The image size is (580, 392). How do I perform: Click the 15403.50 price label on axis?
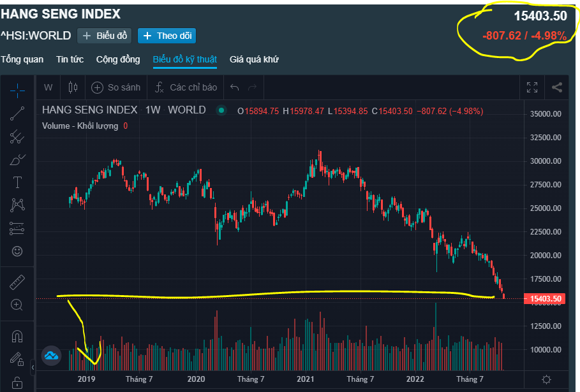point(545,298)
